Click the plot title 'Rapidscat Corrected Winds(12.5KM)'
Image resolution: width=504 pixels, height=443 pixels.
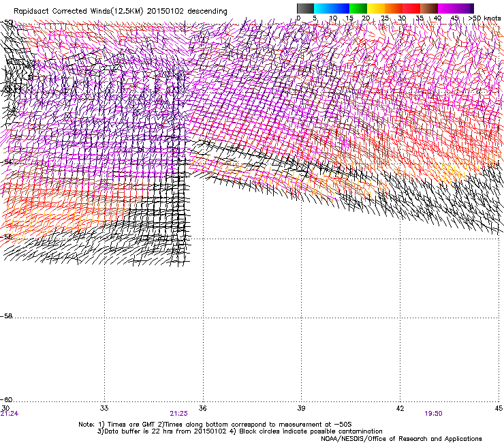tap(78, 12)
